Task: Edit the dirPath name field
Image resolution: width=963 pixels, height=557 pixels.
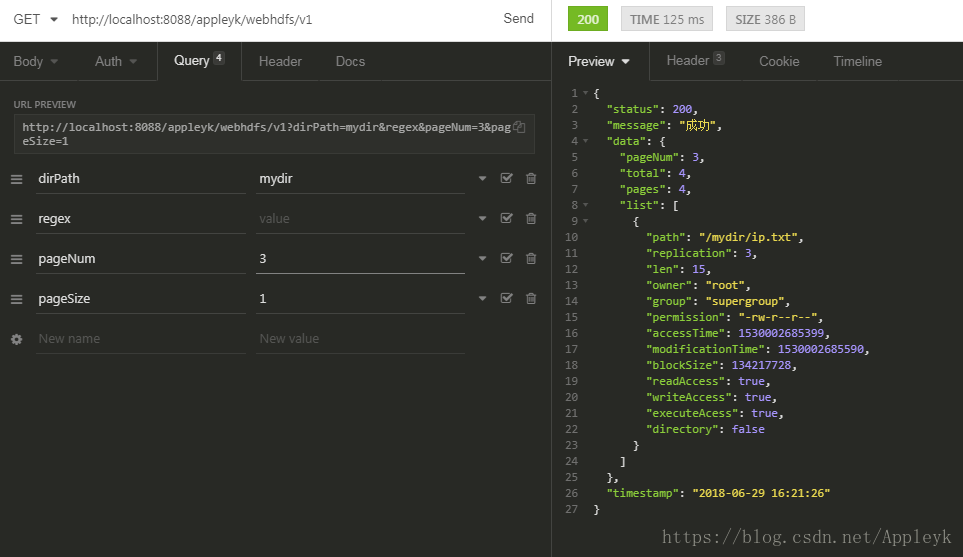Action: point(141,179)
